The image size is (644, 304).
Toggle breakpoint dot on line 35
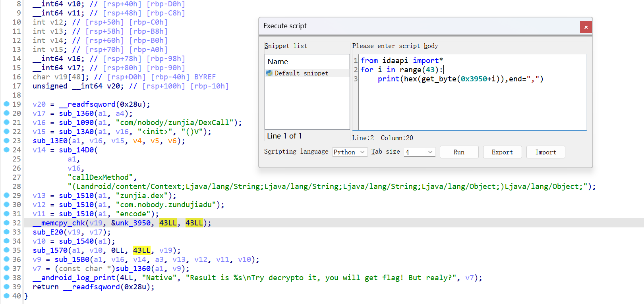pyautogui.click(x=6, y=250)
